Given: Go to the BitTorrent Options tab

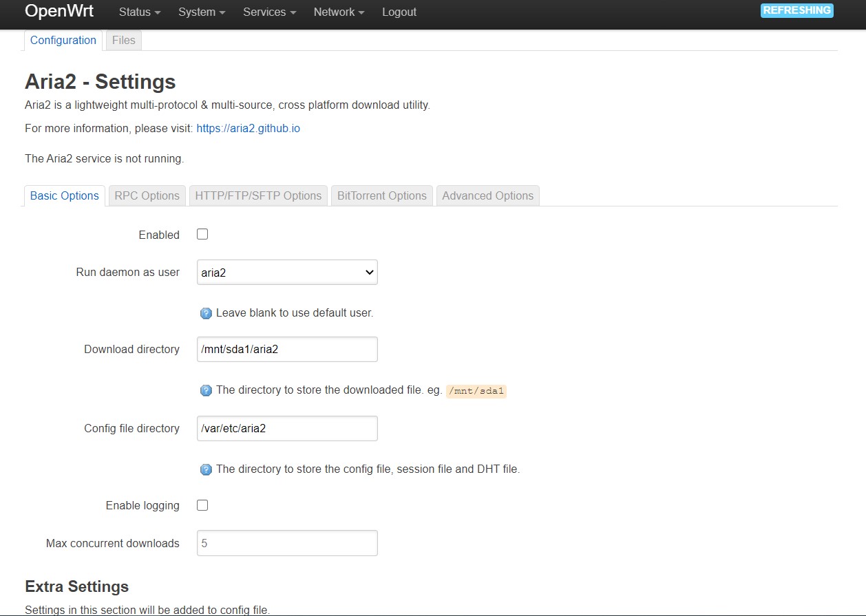Looking at the screenshot, I should tap(381, 195).
